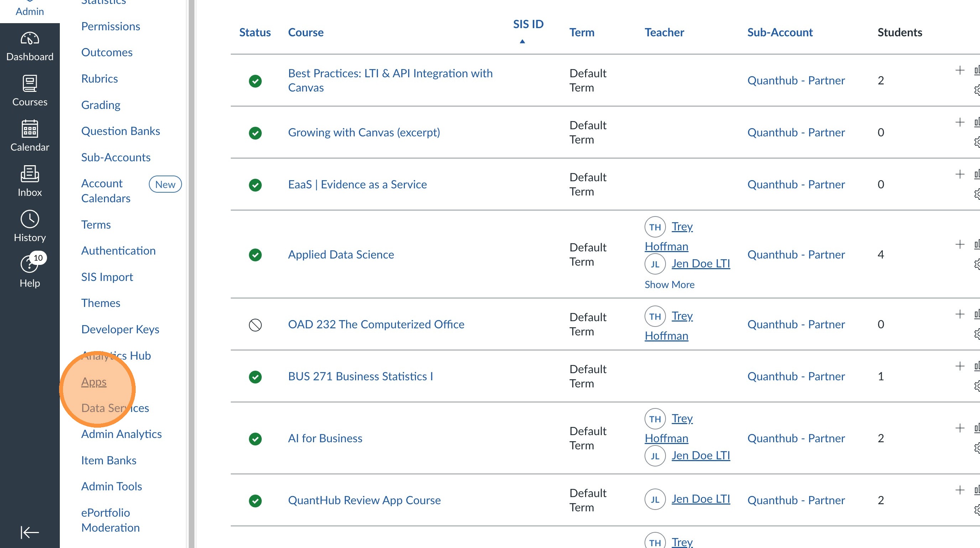980x548 pixels.
Task: Open the Inbox icon
Action: (x=30, y=174)
